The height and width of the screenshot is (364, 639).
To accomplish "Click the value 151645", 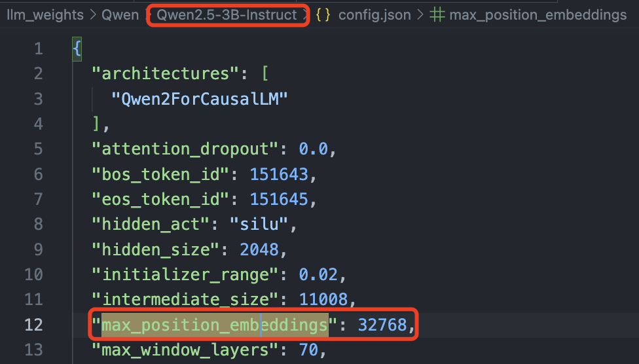I will (279, 199).
